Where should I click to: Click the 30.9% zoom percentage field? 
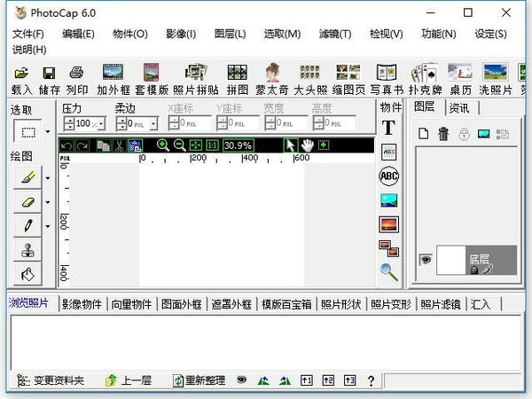pyautogui.click(x=239, y=145)
